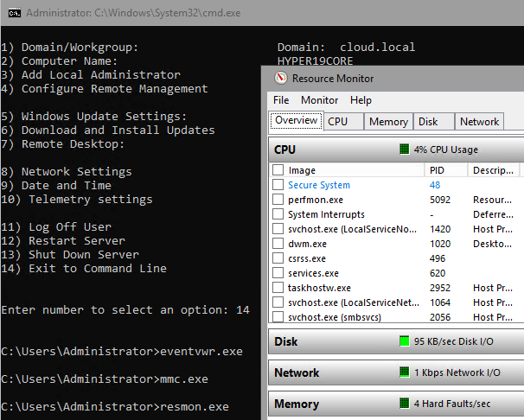
Task: Click the Memory hard faults indicator
Action: click(405, 404)
